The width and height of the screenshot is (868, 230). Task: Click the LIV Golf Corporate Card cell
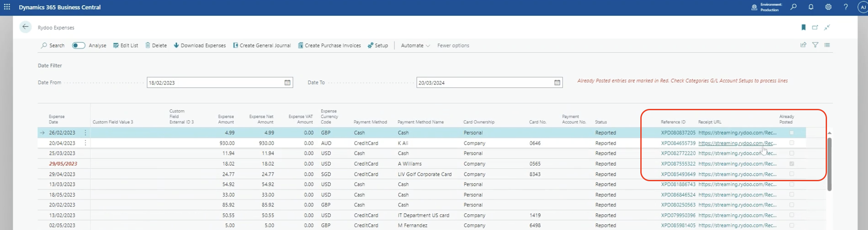424,174
